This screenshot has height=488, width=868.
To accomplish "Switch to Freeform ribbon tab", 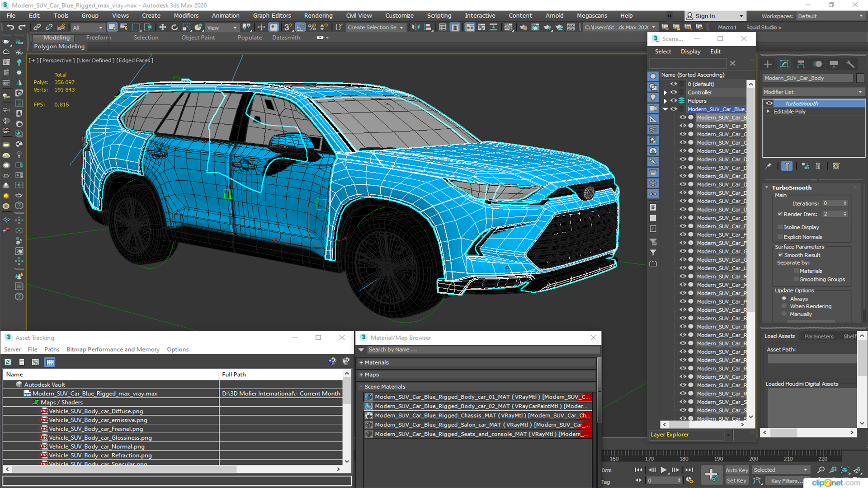I will [99, 38].
